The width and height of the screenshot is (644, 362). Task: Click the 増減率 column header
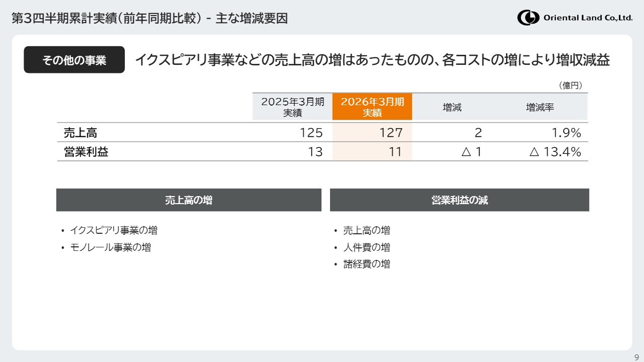tap(540, 107)
